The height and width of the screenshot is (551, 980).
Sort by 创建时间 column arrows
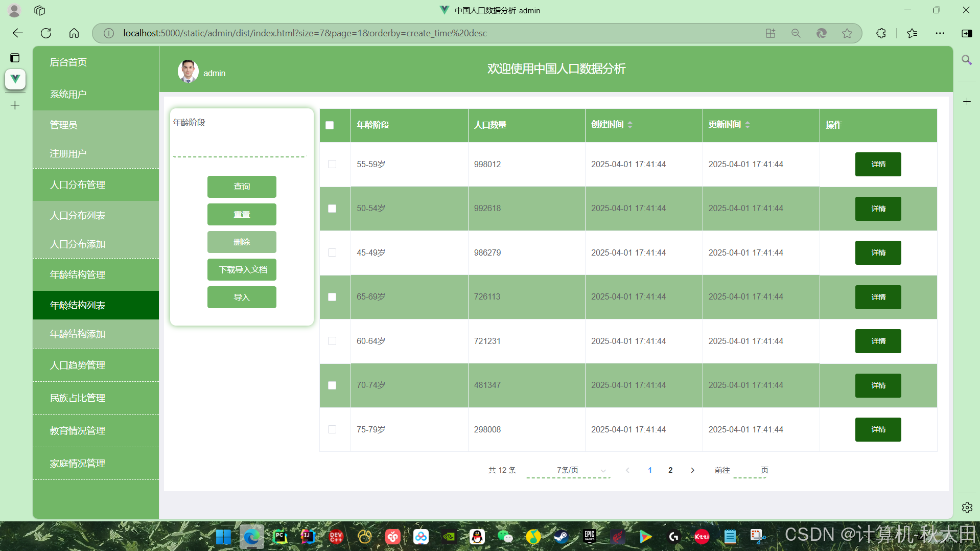click(x=630, y=125)
